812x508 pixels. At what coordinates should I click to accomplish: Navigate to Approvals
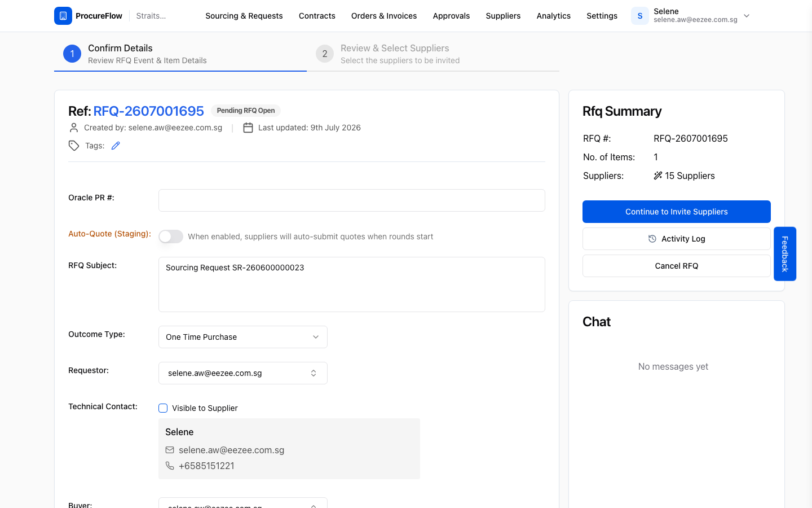click(451, 16)
